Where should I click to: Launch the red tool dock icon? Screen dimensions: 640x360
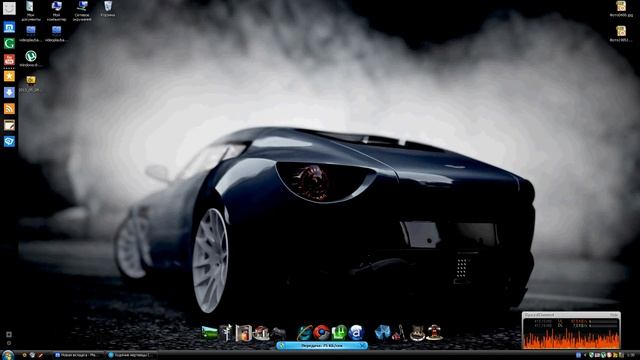[x=400, y=333]
